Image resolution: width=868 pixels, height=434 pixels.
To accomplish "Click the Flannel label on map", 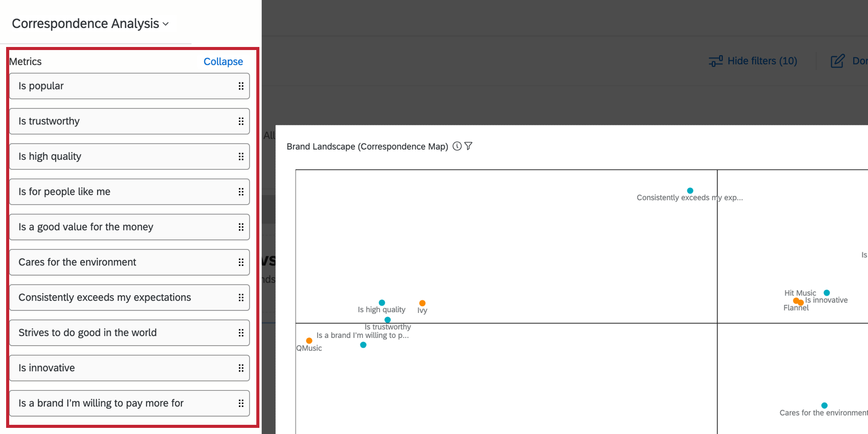I will [796, 308].
